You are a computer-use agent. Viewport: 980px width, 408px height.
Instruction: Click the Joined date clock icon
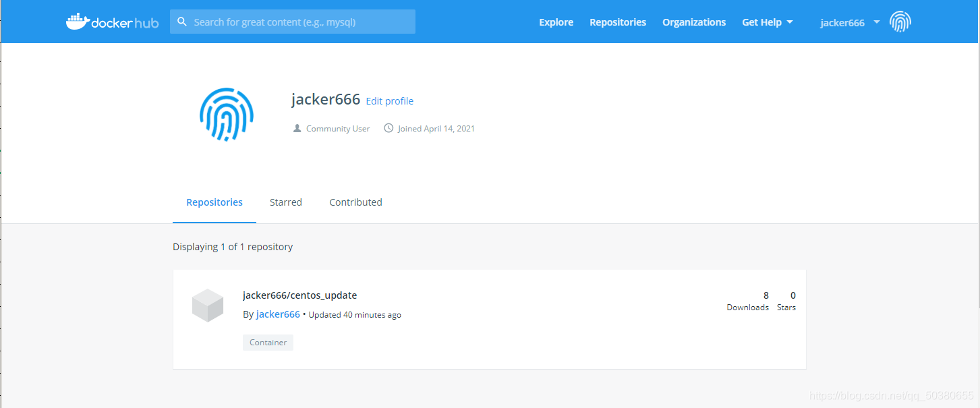point(388,127)
